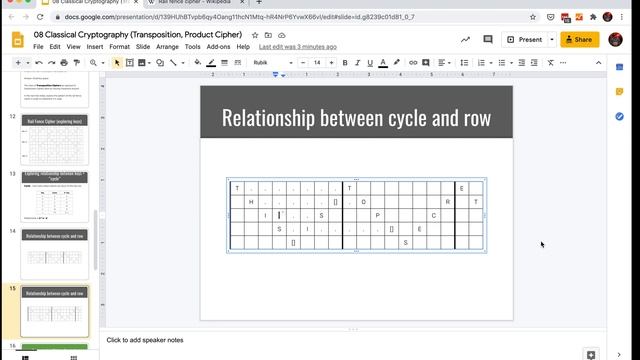Toggle bulleted list

(x=502, y=63)
